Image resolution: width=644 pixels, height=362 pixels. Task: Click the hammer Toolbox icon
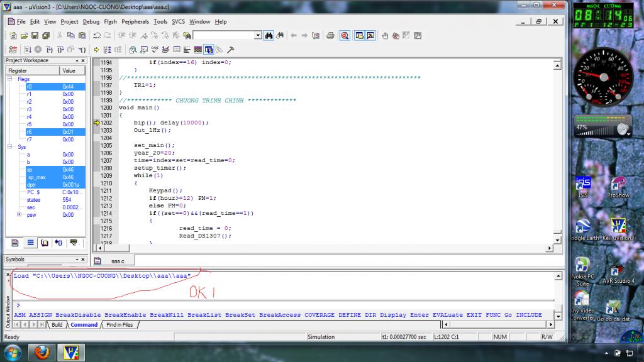tap(230, 50)
